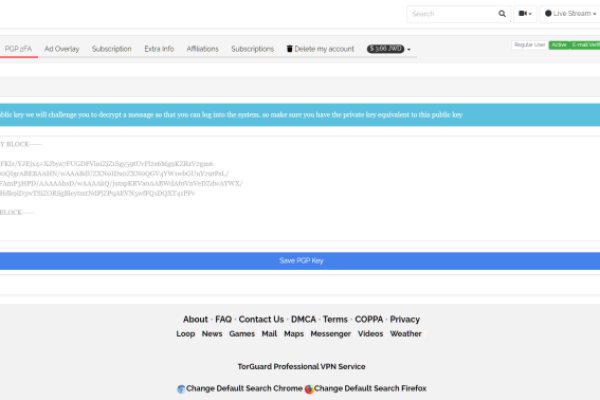Click the Firefox icon in the footer
The image size is (600, 400).
[x=309, y=388]
